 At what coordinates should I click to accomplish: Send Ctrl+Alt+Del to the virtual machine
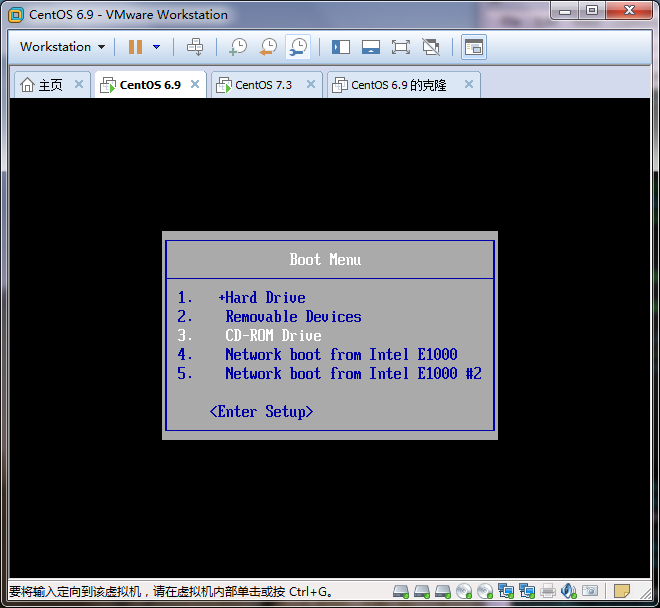pos(195,47)
